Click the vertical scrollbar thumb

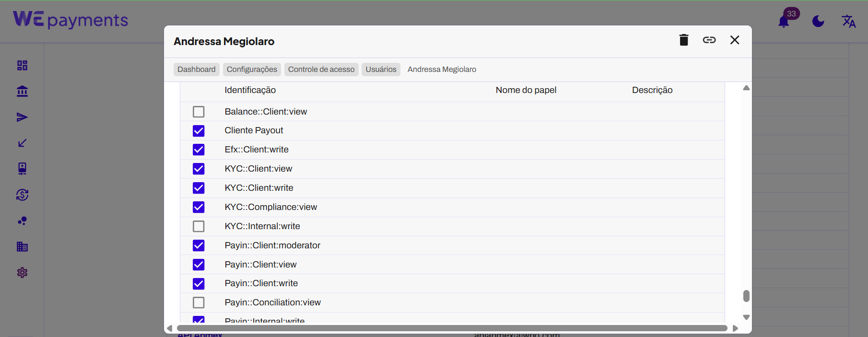pos(746,296)
